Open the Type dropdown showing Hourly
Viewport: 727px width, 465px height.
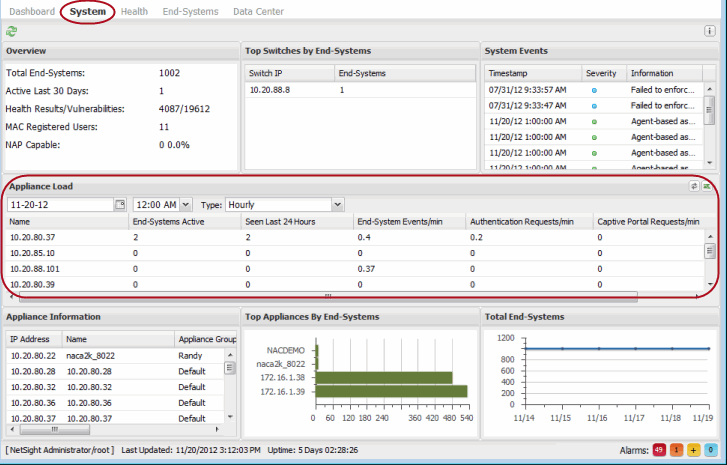pos(337,204)
